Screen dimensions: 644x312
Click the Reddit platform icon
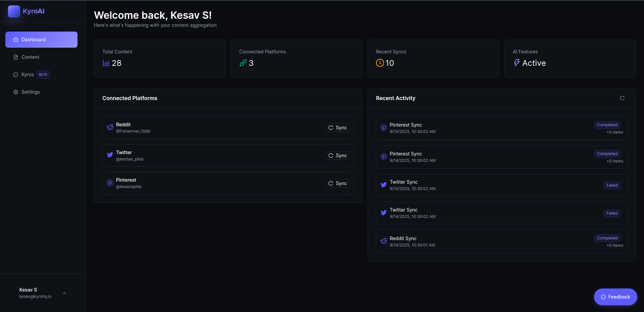110,127
